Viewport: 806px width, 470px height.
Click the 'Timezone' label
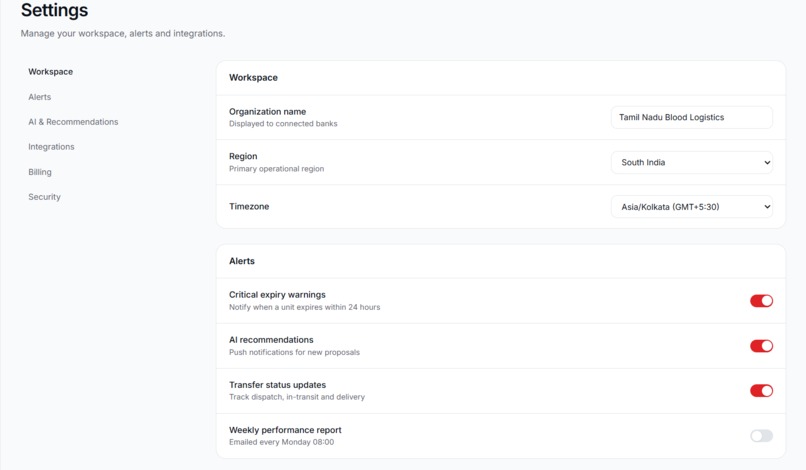click(x=249, y=207)
